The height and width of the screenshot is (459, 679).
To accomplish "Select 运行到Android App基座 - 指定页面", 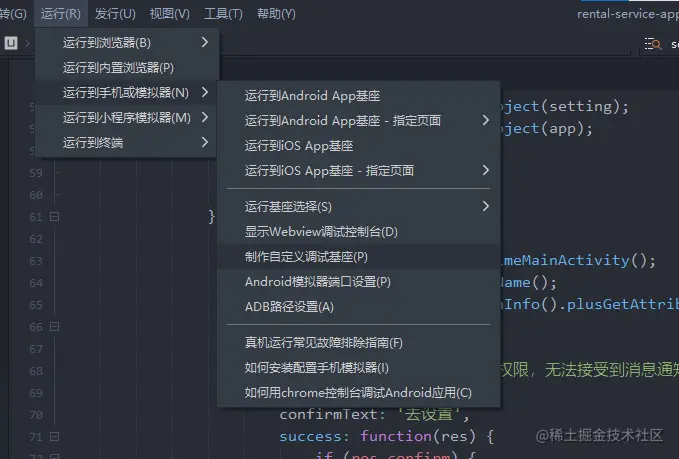I will coord(359,120).
